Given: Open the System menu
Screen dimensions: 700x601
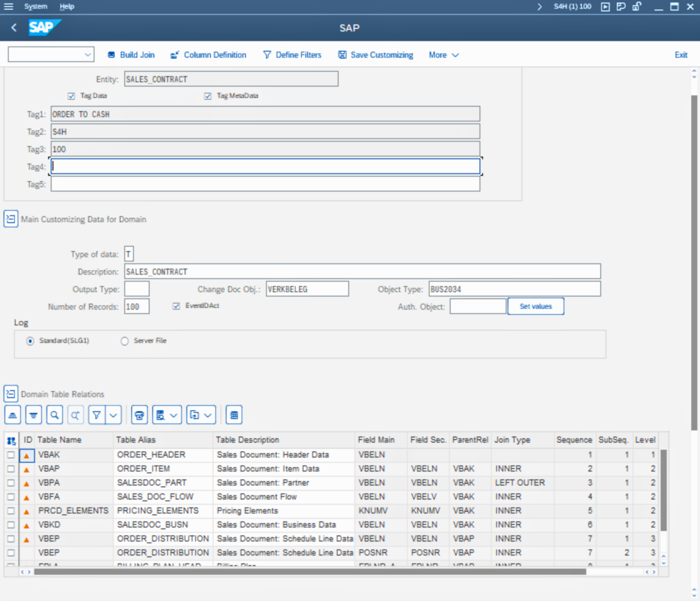Looking at the screenshot, I should click(35, 6).
